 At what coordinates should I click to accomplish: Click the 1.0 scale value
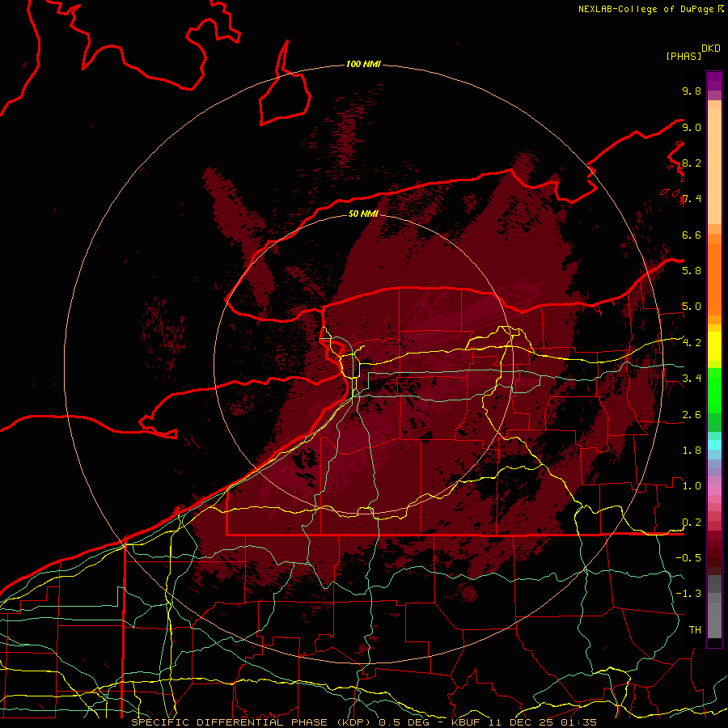coord(692,486)
